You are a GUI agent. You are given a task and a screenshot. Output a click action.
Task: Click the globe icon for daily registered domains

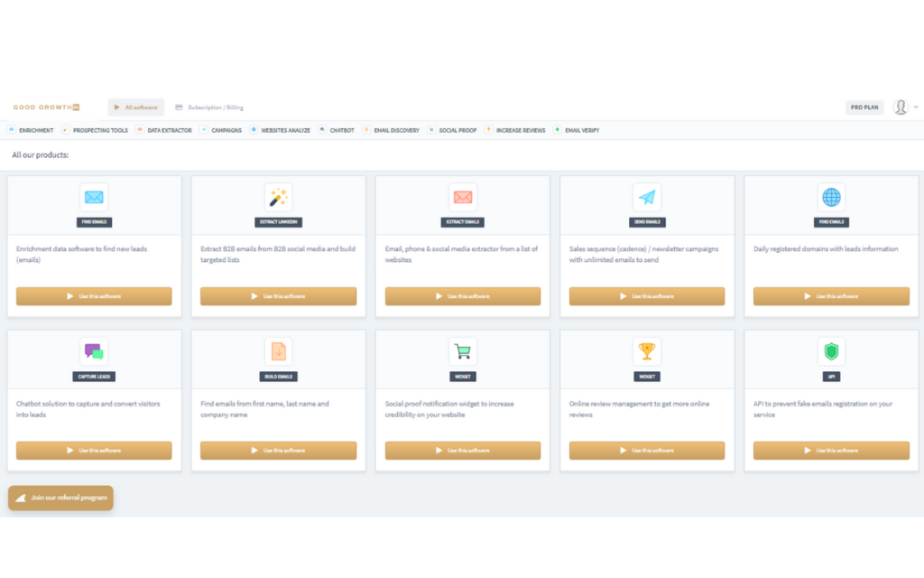tap(831, 197)
